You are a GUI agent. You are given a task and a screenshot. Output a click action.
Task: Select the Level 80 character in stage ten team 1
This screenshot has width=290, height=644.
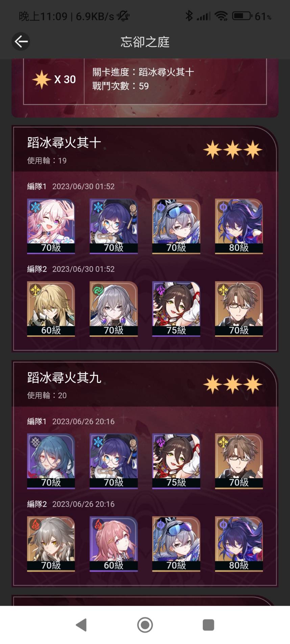click(239, 226)
